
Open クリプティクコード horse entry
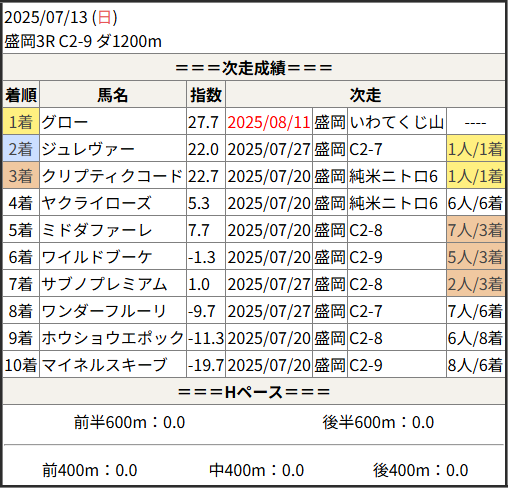112,176
